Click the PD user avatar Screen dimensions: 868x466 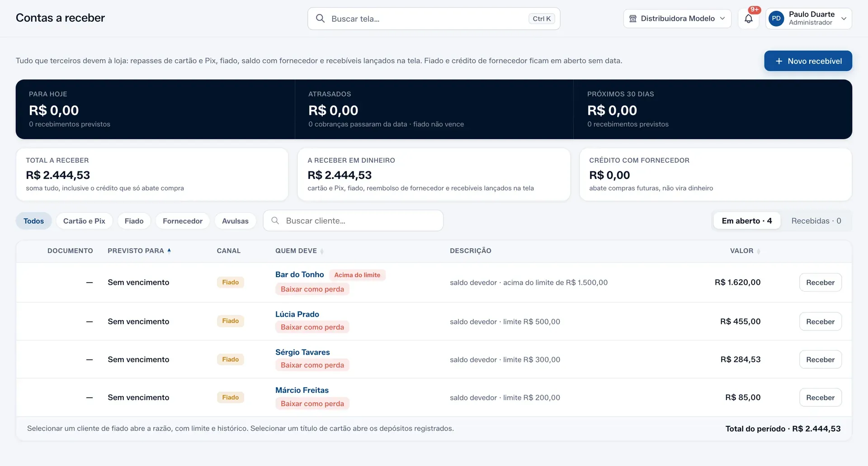pyautogui.click(x=776, y=19)
